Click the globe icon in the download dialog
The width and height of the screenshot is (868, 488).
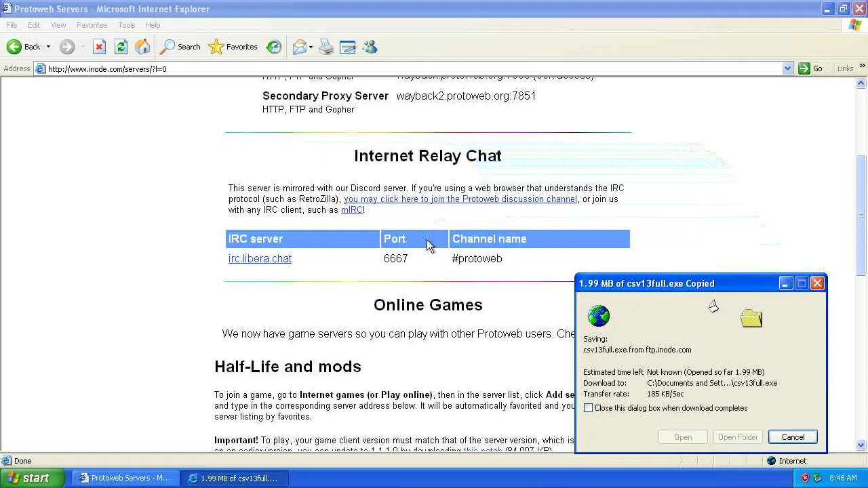[599, 316]
